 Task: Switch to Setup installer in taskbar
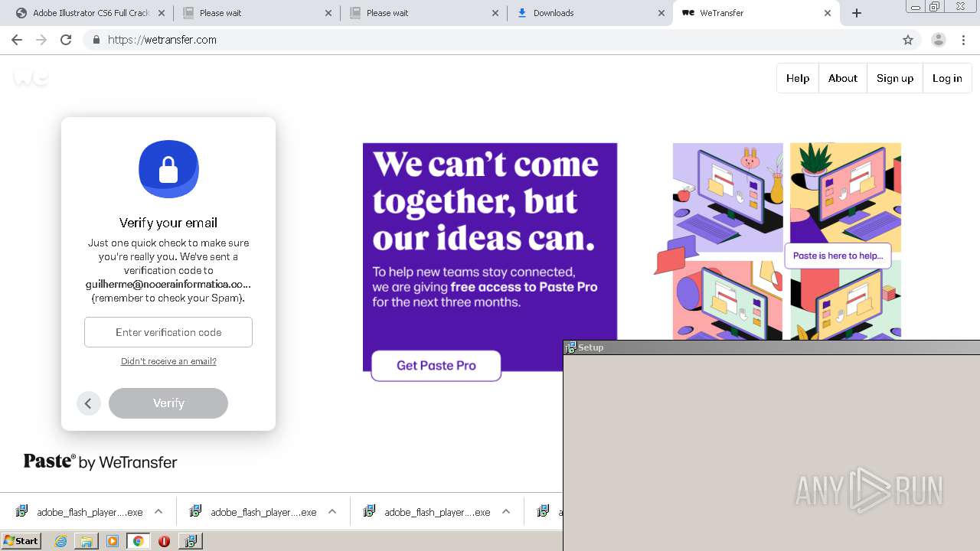point(190,541)
